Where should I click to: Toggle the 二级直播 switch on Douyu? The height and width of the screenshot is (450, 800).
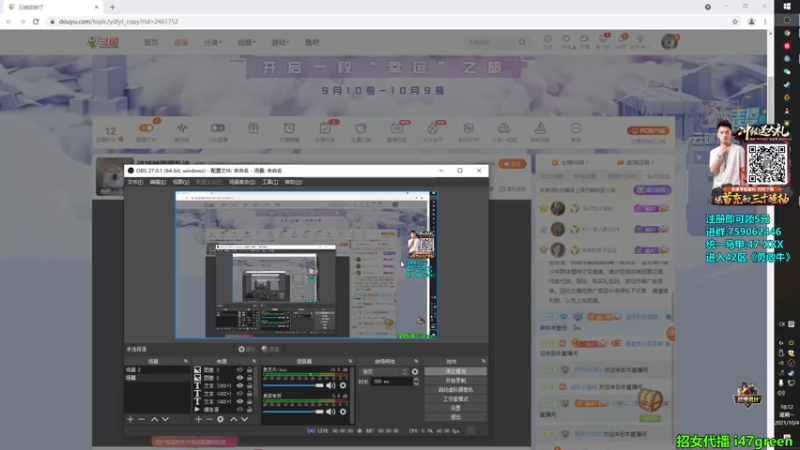pos(217,128)
